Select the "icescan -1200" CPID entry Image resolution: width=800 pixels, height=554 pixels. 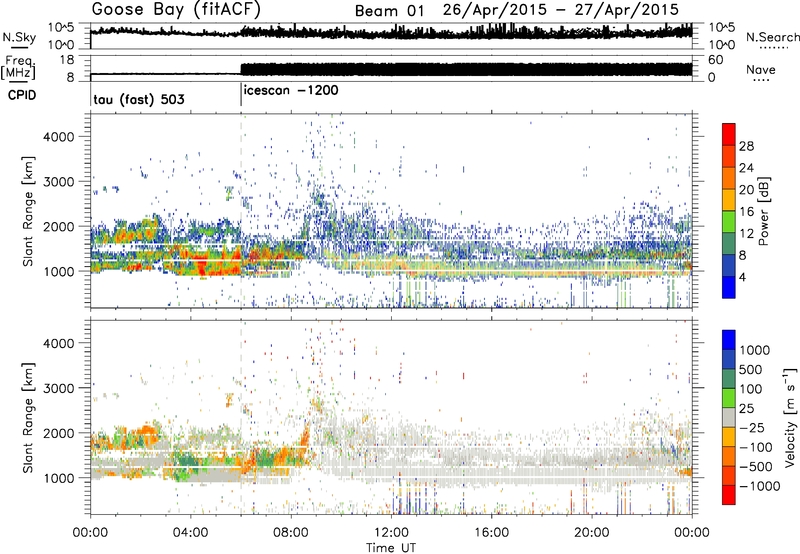(291, 90)
